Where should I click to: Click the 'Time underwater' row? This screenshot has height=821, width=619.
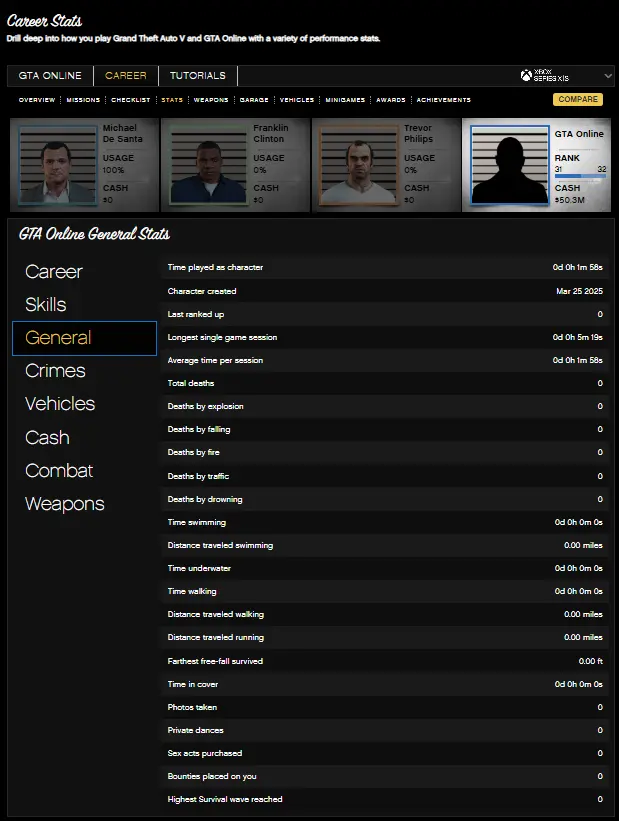(x=385, y=568)
